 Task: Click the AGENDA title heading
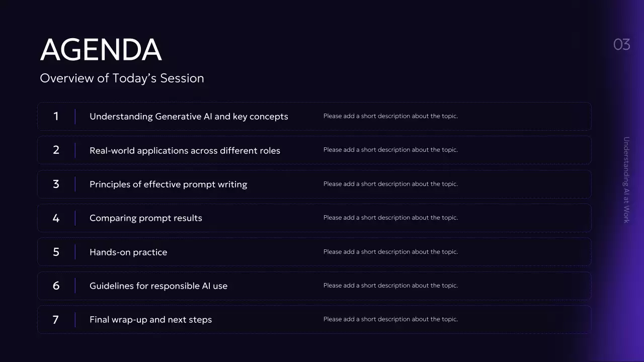pos(101,50)
